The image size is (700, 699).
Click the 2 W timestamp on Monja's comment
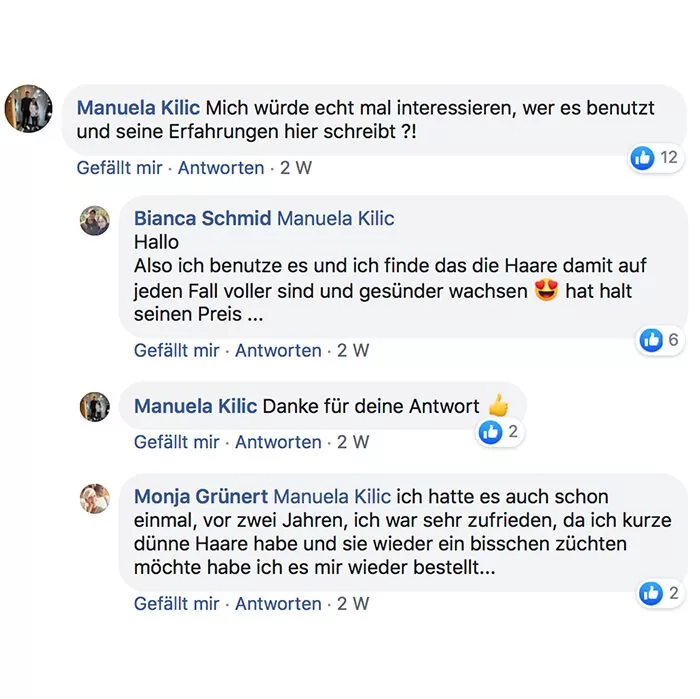coord(353,604)
